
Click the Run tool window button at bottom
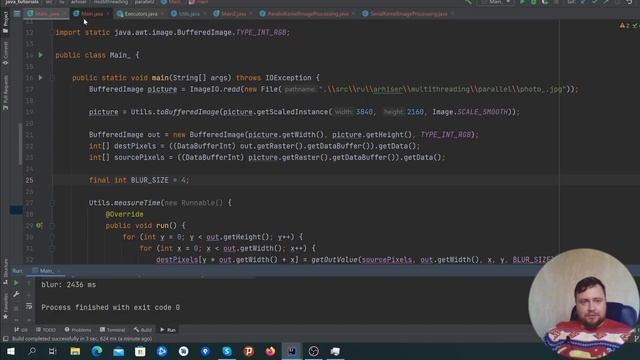[x=168, y=330]
